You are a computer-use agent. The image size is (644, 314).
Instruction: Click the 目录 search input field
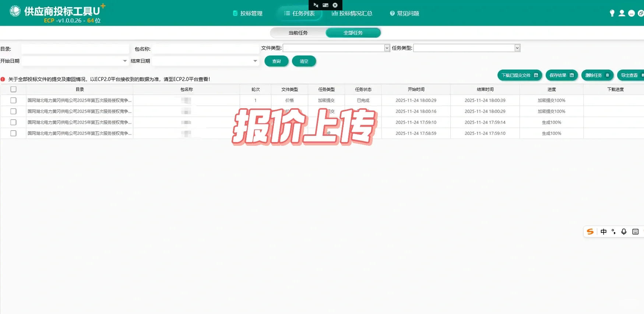tap(75, 49)
